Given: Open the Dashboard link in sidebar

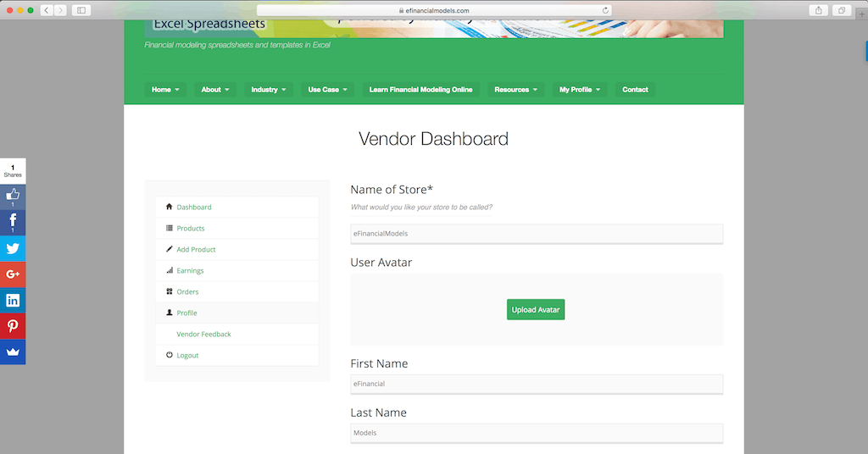Looking at the screenshot, I should click(x=194, y=208).
